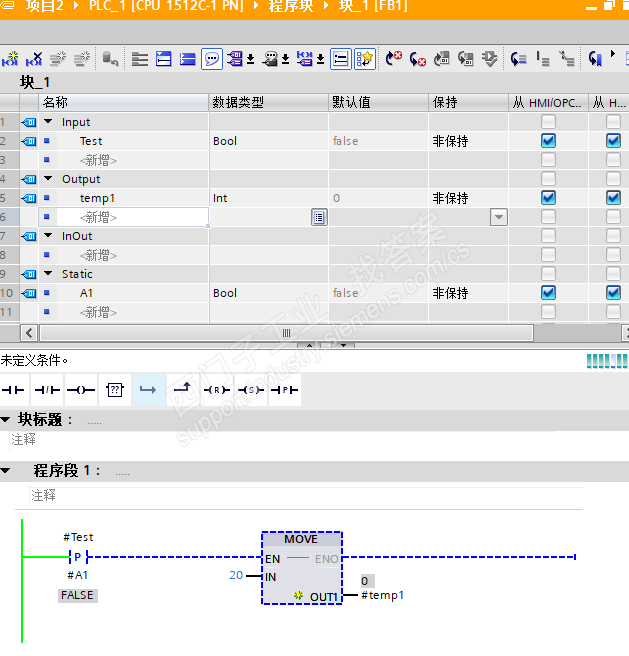Show more toolbar items via overflow arrow
629x656 pixels.
point(613,54)
